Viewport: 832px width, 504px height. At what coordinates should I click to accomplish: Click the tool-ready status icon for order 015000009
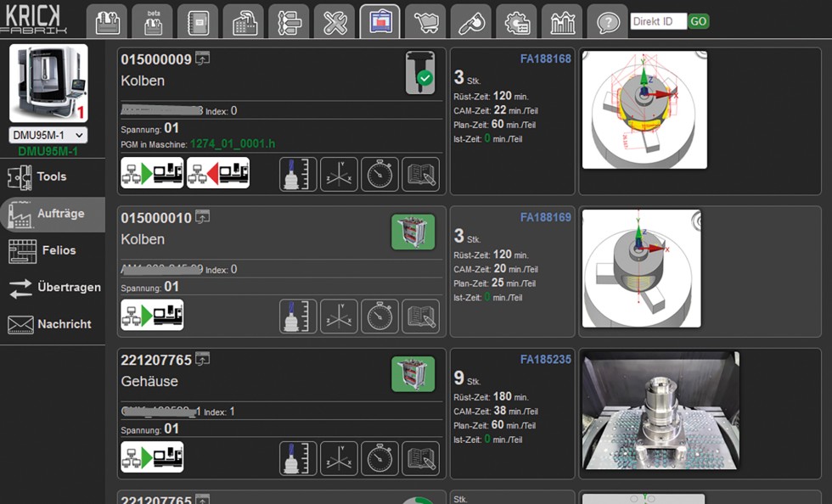(419, 72)
